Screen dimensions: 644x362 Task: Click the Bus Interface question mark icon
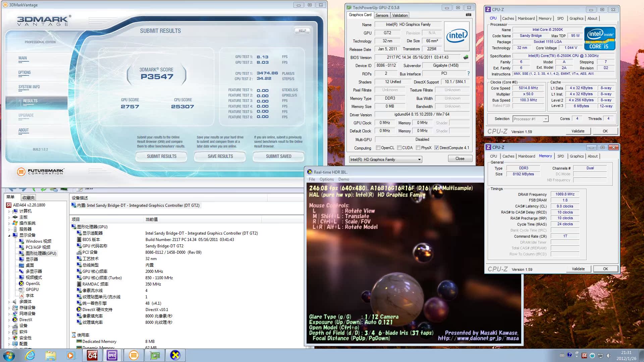[x=468, y=73]
